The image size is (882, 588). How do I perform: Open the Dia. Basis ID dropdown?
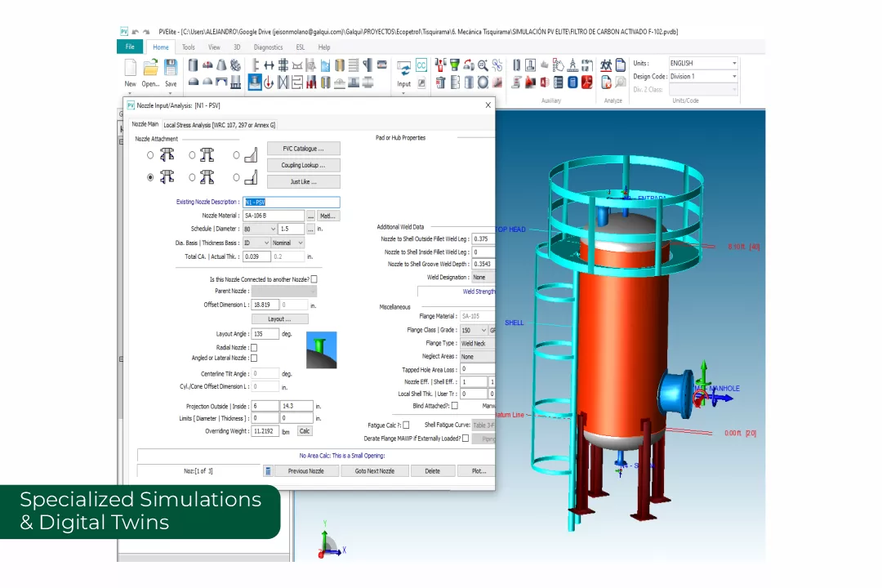[x=256, y=243]
